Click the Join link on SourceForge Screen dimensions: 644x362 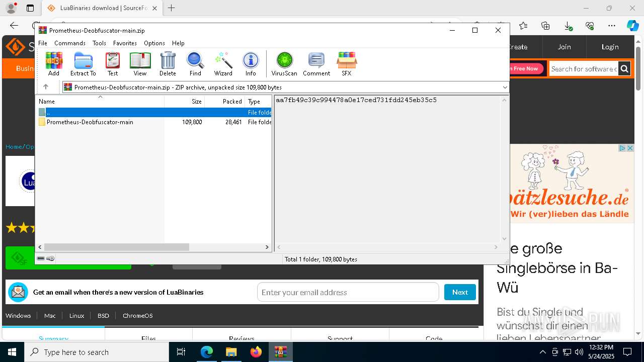coord(564,47)
